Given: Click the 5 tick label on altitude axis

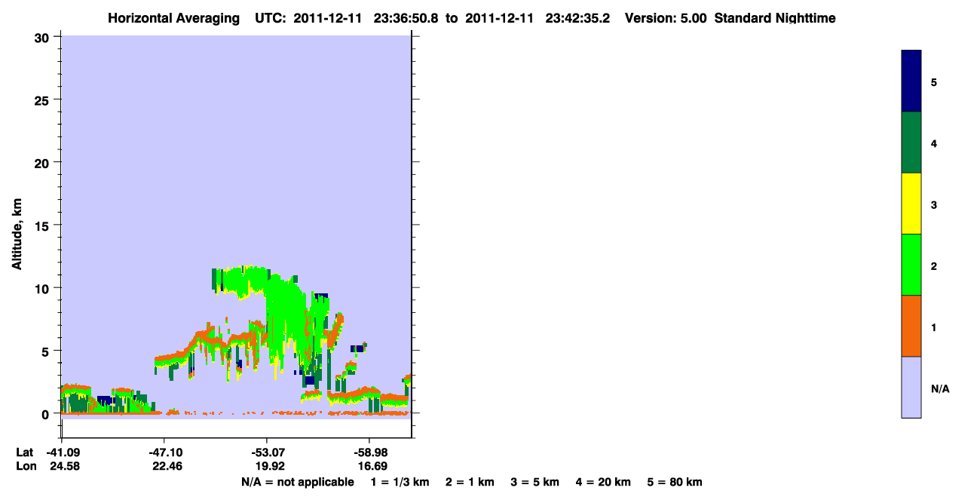Looking at the screenshot, I should click(47, 351).
